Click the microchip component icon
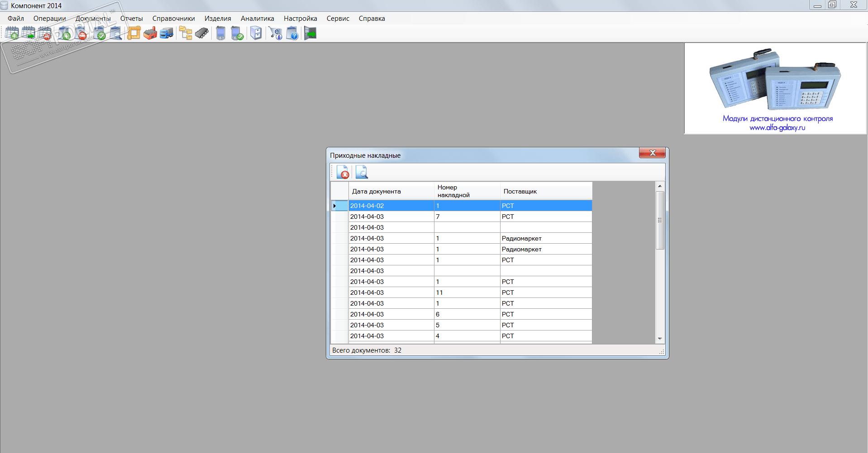 pos(202,33)
